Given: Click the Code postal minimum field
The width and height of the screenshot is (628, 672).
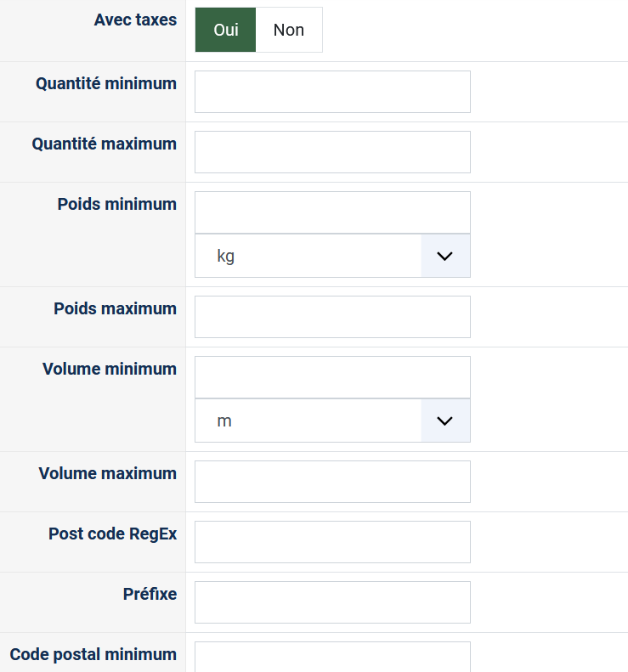Looking at the screenshot, I should (x=332, y=658).
